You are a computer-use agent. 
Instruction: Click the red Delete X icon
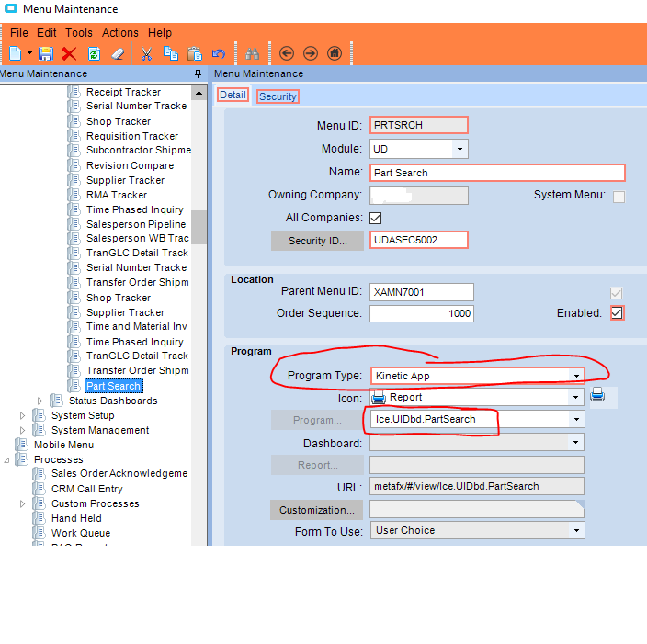click(x=69, y=53)
